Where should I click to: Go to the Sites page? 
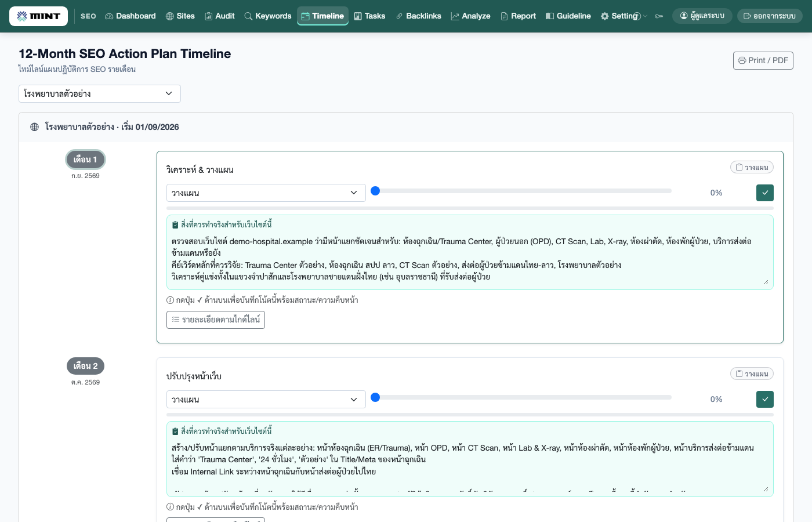(x=180, y=16)
